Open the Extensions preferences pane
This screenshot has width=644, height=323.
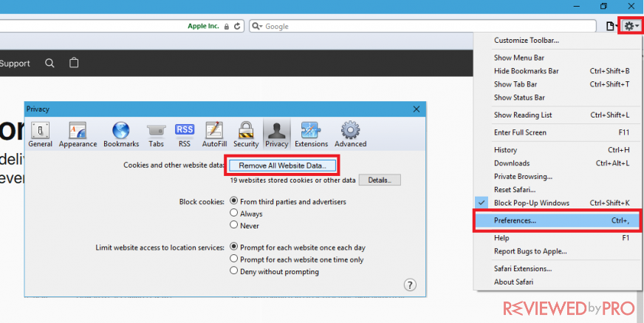[x=312, y=135]
